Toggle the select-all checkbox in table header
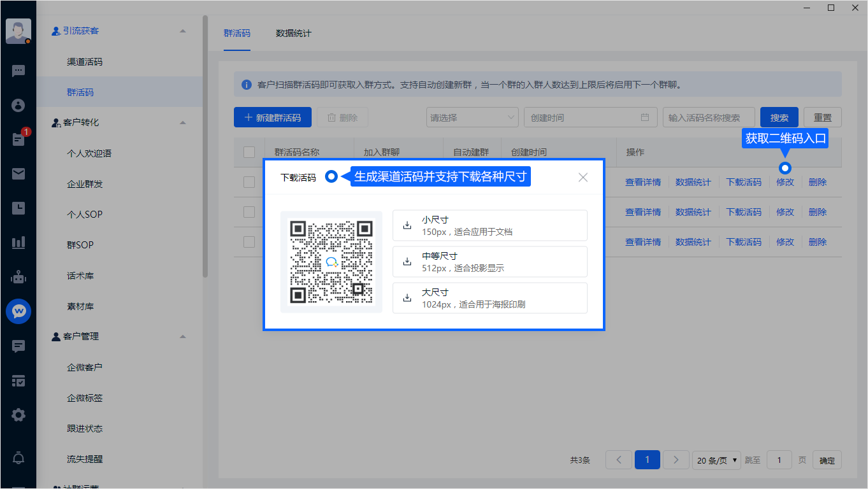Screen dimensions: 868x489 (x=249, y=152)
